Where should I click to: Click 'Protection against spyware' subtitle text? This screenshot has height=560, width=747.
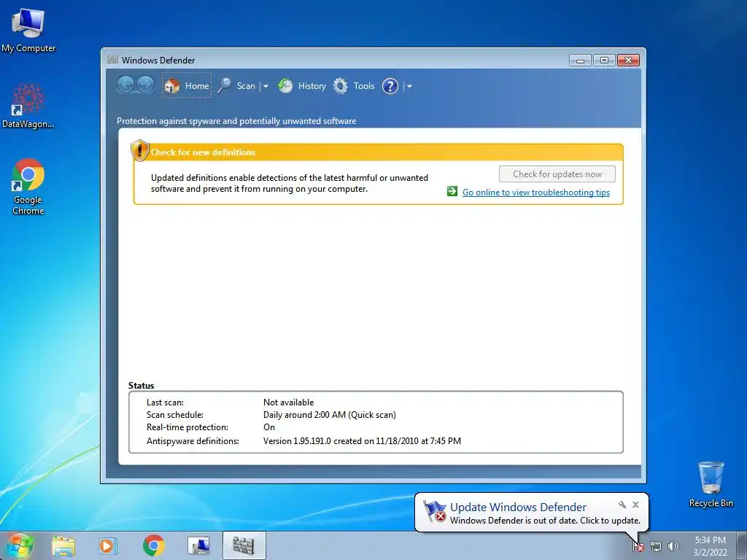point(236,121)
